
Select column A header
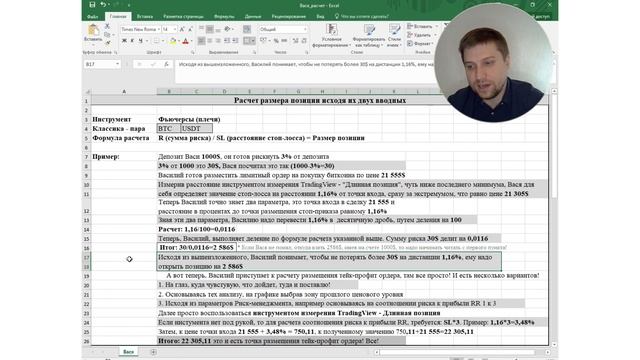124,92
